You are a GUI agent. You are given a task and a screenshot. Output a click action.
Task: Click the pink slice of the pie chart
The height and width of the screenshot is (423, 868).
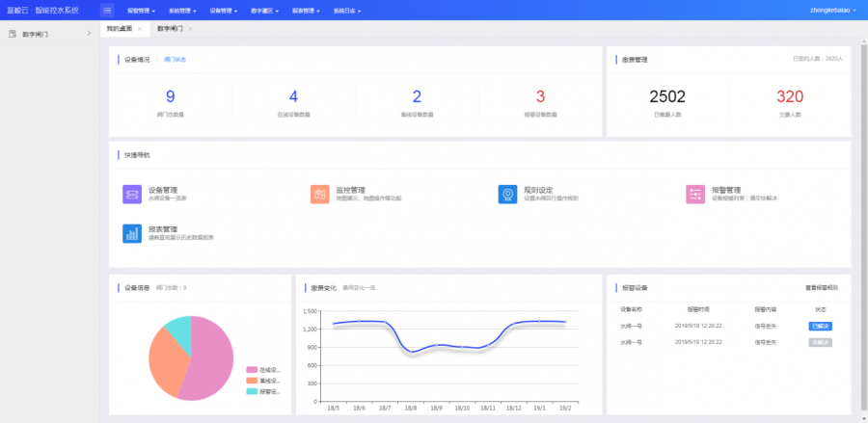click(213, 362)
